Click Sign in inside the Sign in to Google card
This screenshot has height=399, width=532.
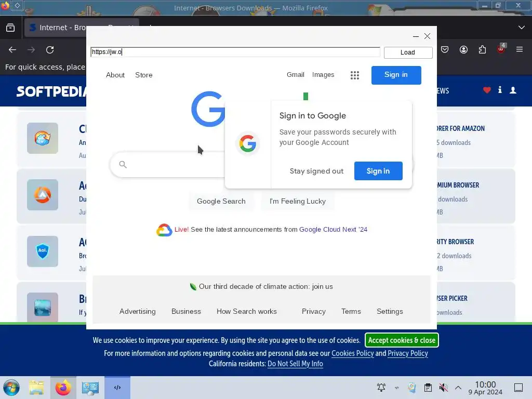[378, 171]
